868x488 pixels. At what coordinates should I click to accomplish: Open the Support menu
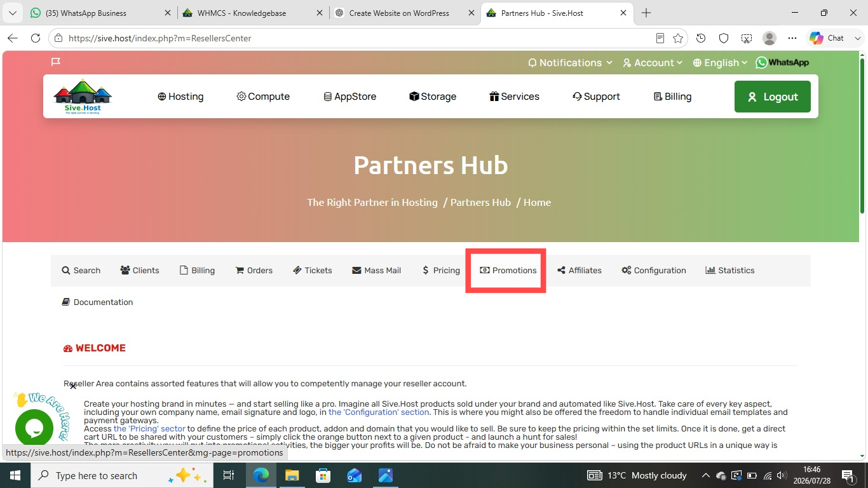point(596,97)
